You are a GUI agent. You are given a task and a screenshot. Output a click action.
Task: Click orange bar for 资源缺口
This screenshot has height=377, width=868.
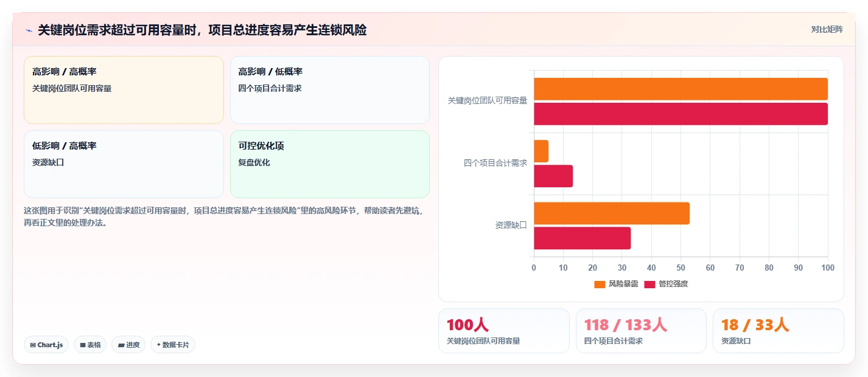[612, 213]
